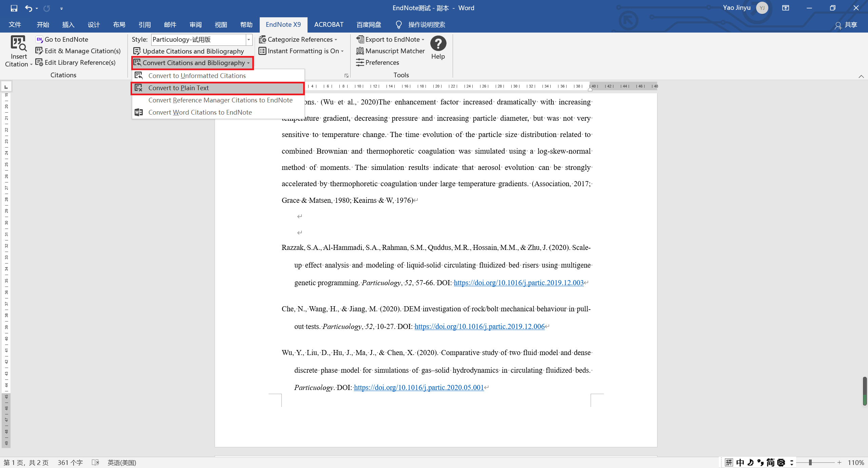This screenshot has height=468, width=868.
Task: Switch to the 帮助 tab
Action: [246, 25]
